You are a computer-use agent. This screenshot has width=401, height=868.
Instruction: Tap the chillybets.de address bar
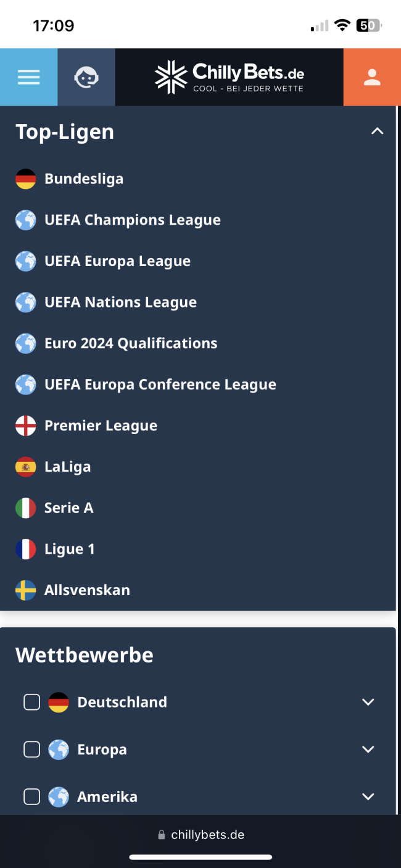(201, 835)
